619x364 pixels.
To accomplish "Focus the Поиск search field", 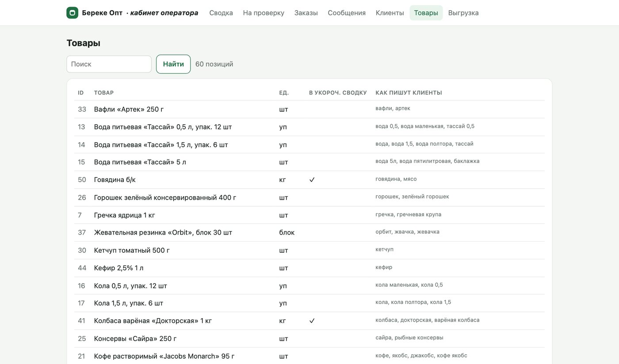I will coord(109,64).
